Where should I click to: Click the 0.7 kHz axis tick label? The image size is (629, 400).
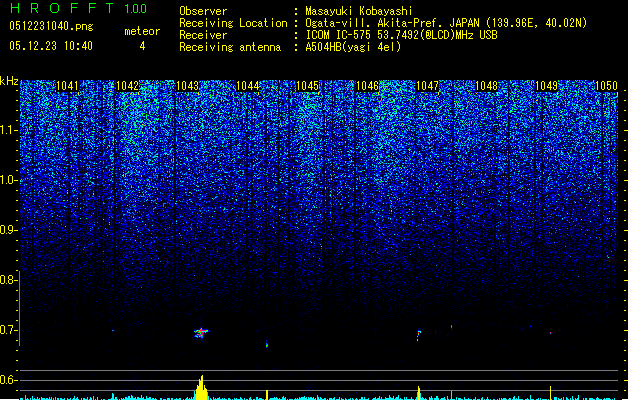[x=8, y=330]
